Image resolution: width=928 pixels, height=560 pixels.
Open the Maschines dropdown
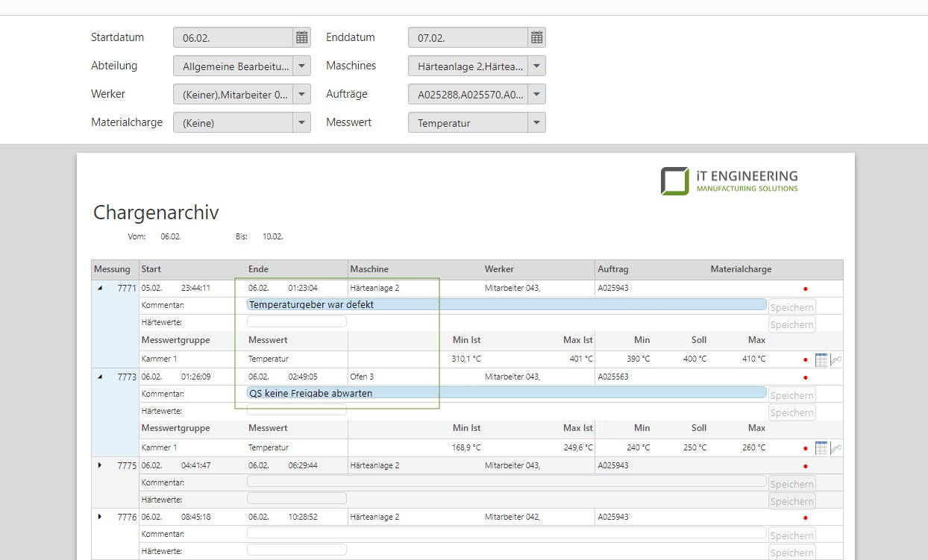coord(536,66)
